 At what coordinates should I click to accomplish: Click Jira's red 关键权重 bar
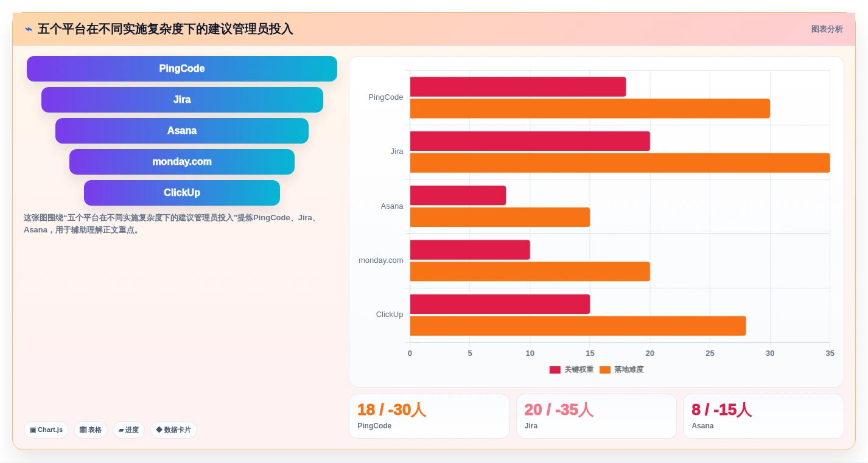pos(530,141)
